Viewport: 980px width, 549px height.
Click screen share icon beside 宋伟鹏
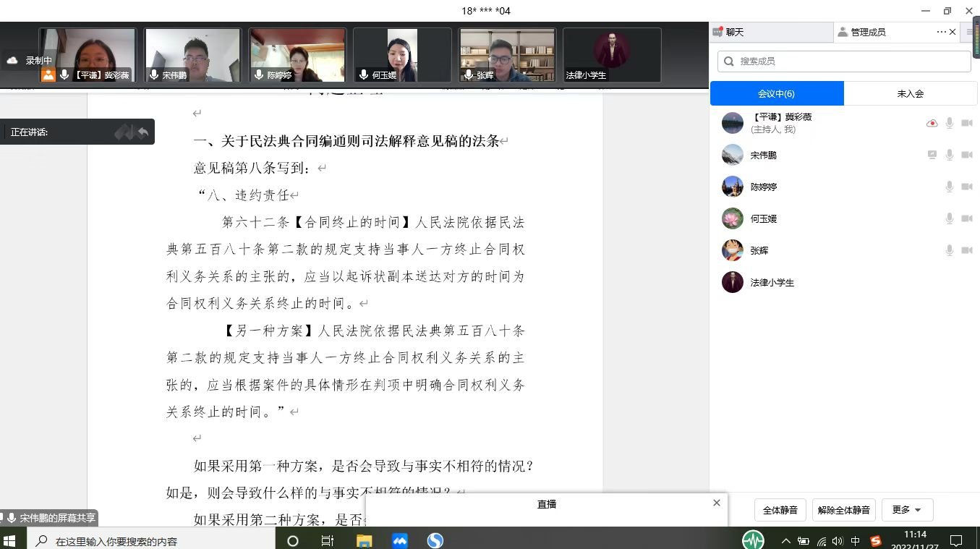coord(932,155)
